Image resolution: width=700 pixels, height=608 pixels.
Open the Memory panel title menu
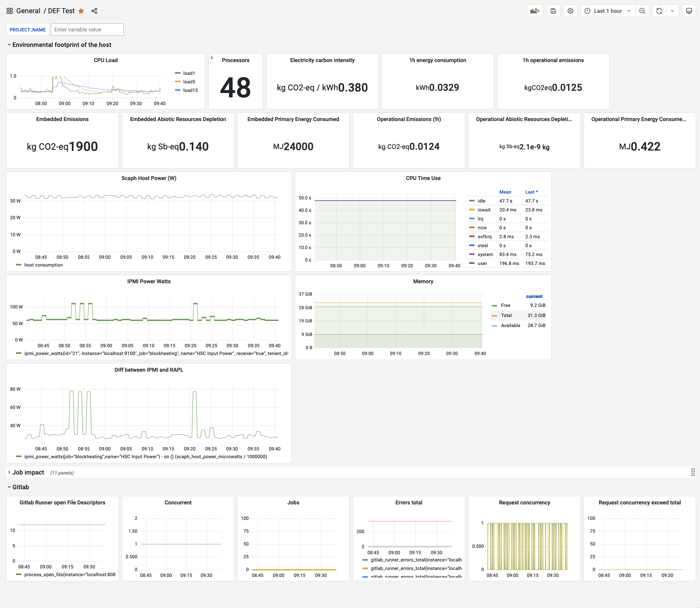coord(423,281)
